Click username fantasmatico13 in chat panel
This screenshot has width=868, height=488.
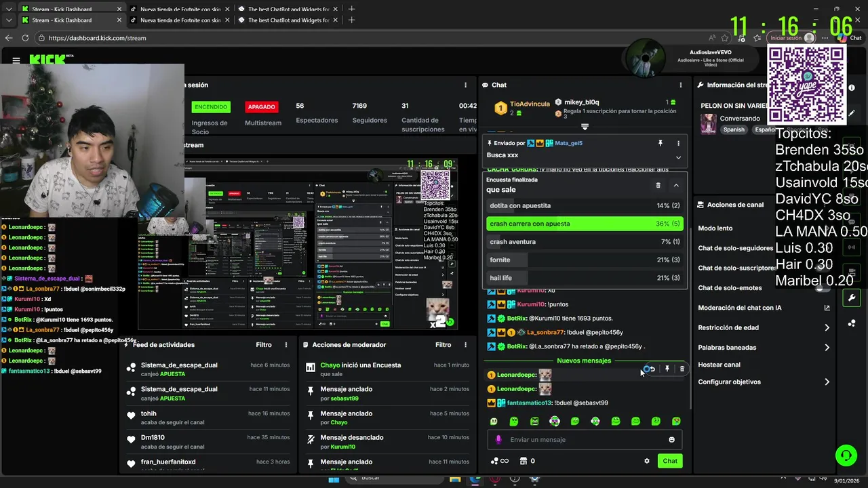tap(529, 403)
